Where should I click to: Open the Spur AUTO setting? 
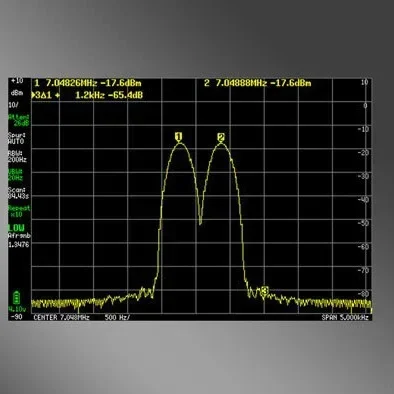pos(16,139)
